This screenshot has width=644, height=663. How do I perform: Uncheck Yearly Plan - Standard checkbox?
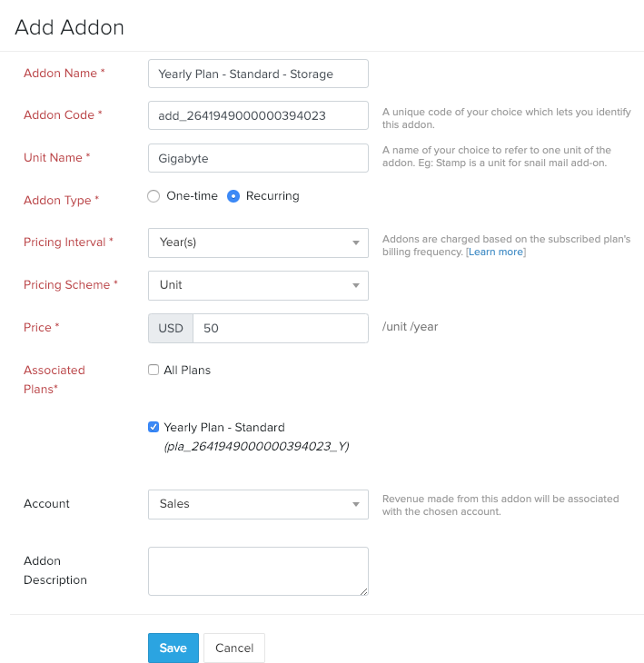click(153, 427)
